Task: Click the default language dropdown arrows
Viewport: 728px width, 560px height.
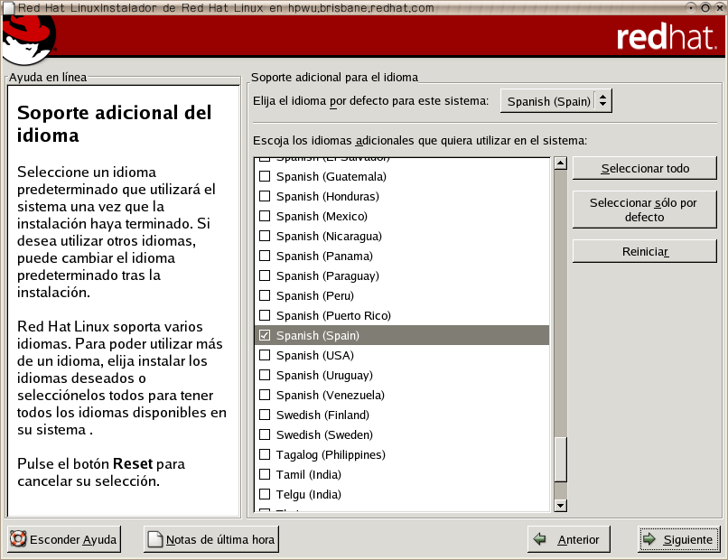Action: tap(602, 101)
